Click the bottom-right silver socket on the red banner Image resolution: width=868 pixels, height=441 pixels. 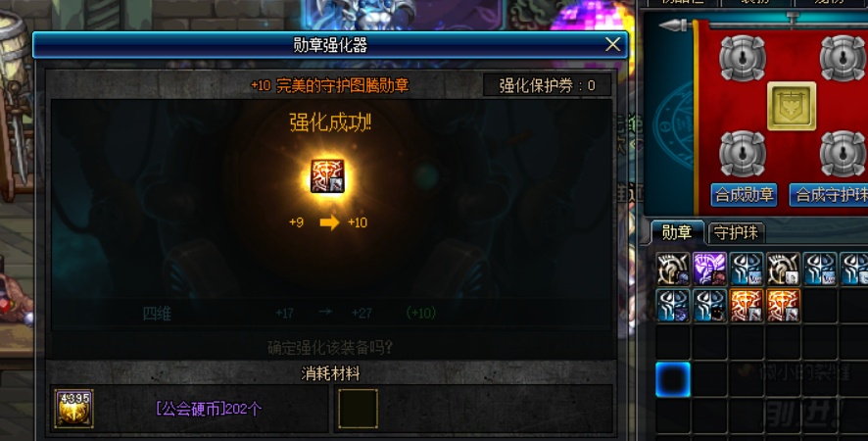(843, 154)
